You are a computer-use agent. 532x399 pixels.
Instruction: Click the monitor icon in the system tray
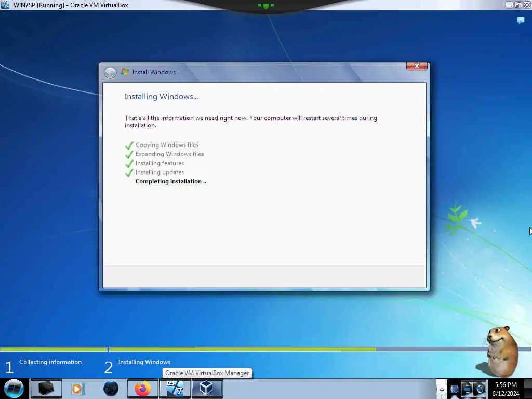coord(467,389)
